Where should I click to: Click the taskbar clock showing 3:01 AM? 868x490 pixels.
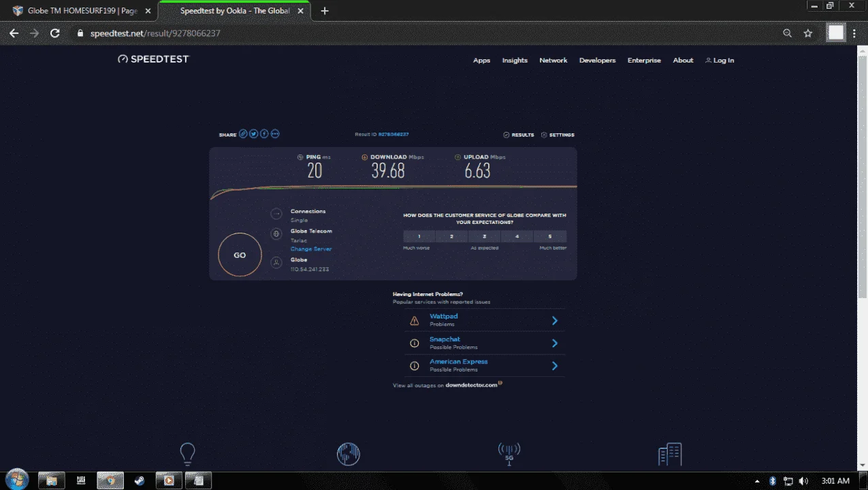pos(835,480)
